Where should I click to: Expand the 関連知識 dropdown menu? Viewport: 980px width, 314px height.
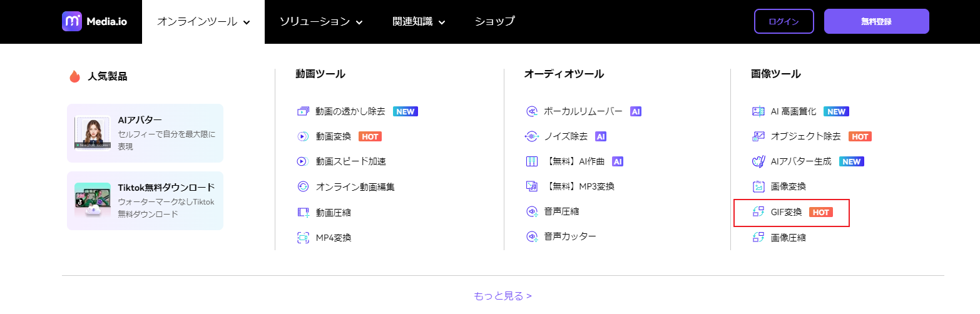click(419, 22)
